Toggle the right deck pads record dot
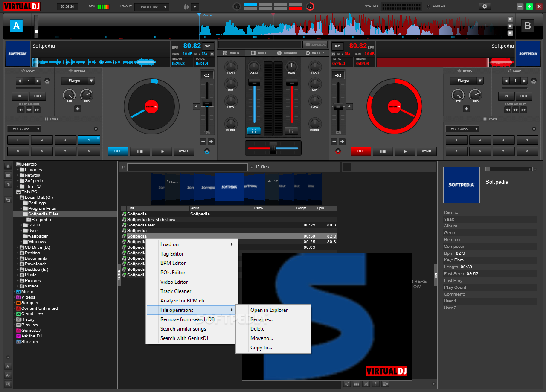 534,129
